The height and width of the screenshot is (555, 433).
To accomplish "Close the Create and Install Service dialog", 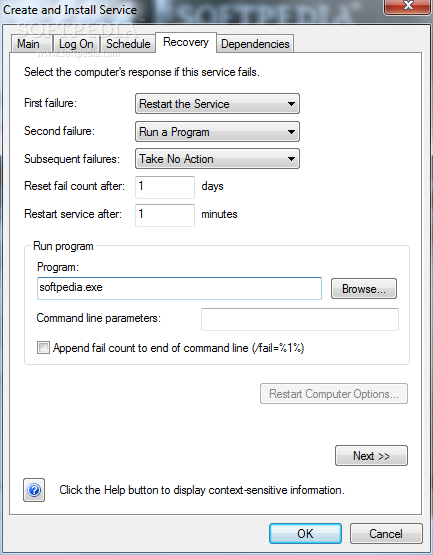I will pyautogui.click(x=408, y=6).
